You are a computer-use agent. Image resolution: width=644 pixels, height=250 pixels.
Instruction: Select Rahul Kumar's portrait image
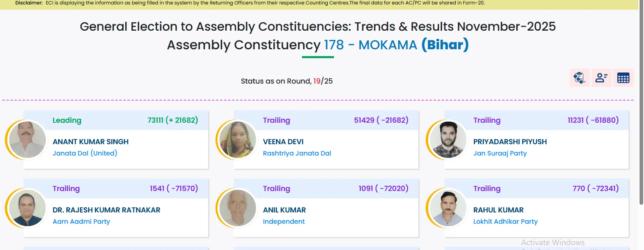coord(448,208)
